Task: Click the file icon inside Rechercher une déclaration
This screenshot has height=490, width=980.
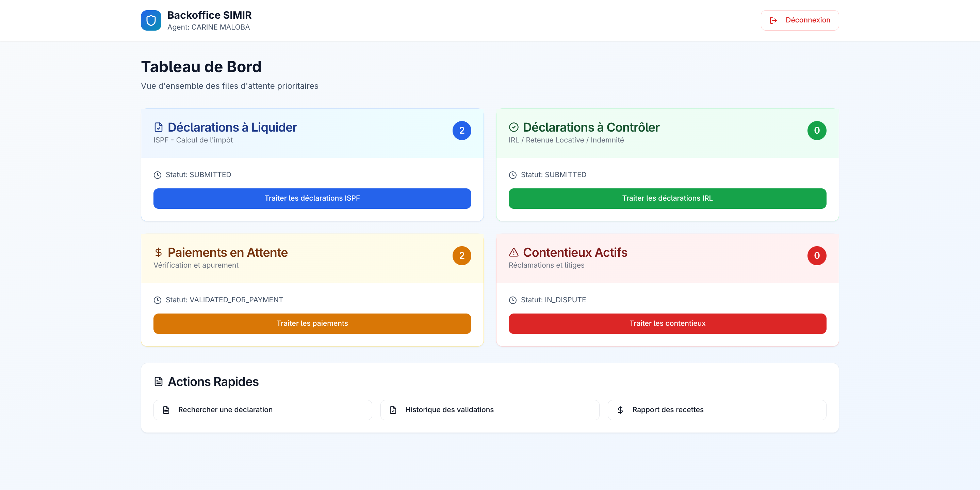Action: (x=166, y=410)
